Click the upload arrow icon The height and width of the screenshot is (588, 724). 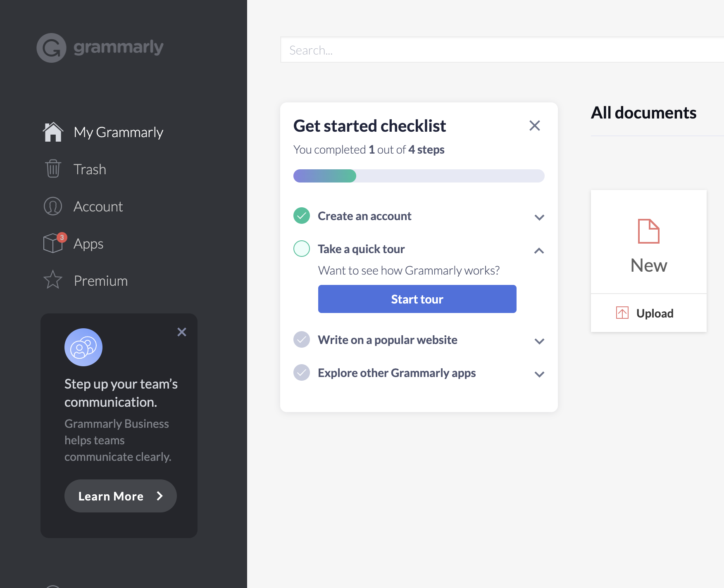tap(622, 313)
